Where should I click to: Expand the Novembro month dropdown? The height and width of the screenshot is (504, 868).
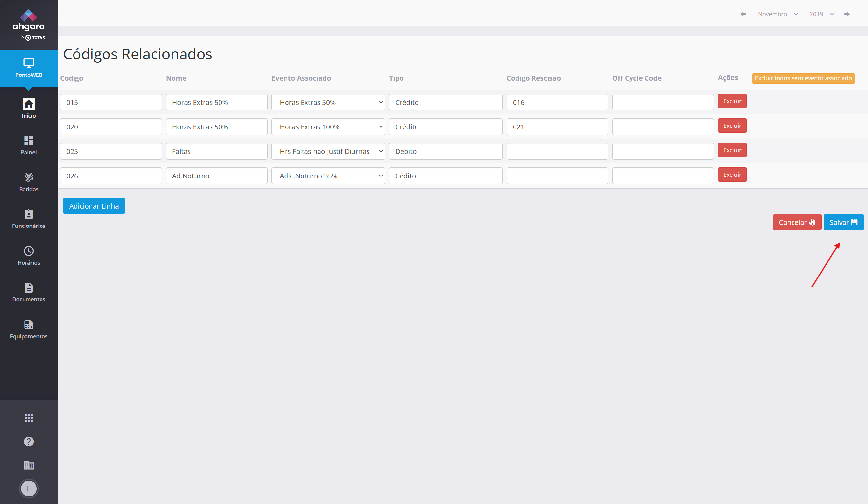pyautogui.click(x=778, y=14)
